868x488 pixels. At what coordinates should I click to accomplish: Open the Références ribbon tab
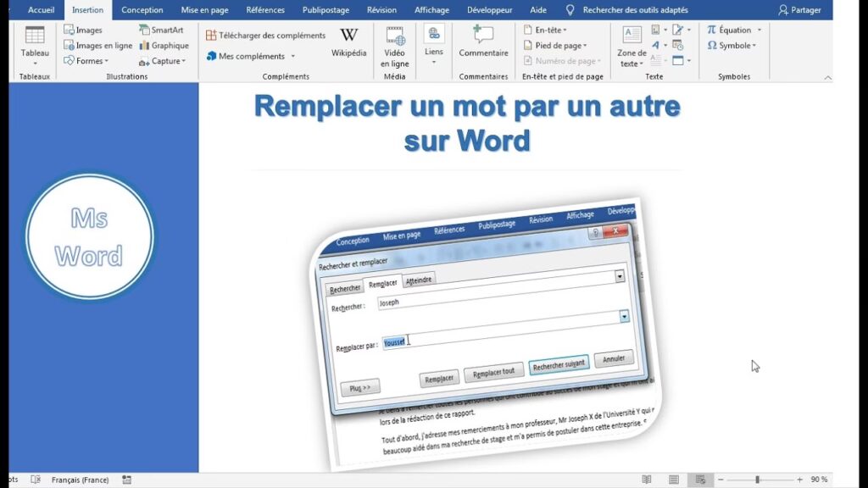tap(265, 10)
